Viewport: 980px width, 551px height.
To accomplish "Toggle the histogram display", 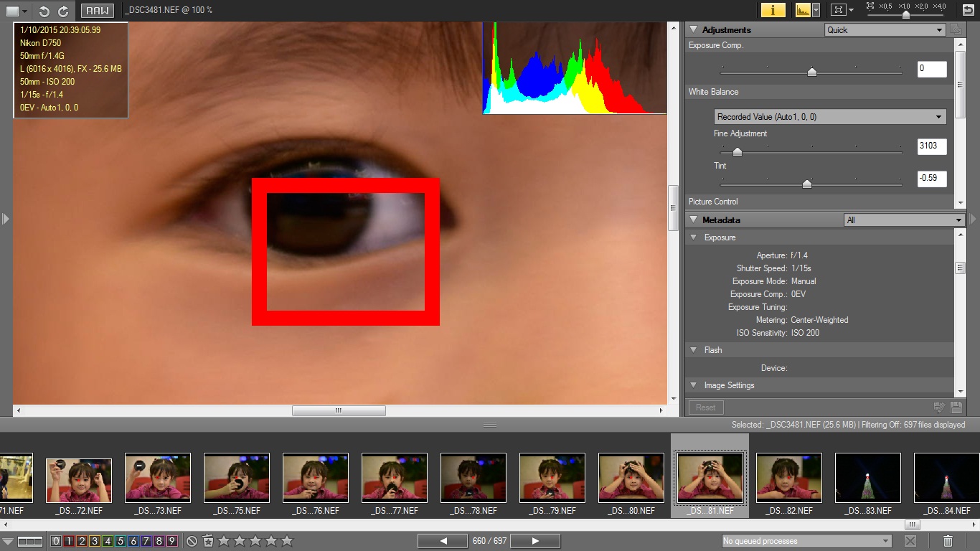I will tap(802, 10).
